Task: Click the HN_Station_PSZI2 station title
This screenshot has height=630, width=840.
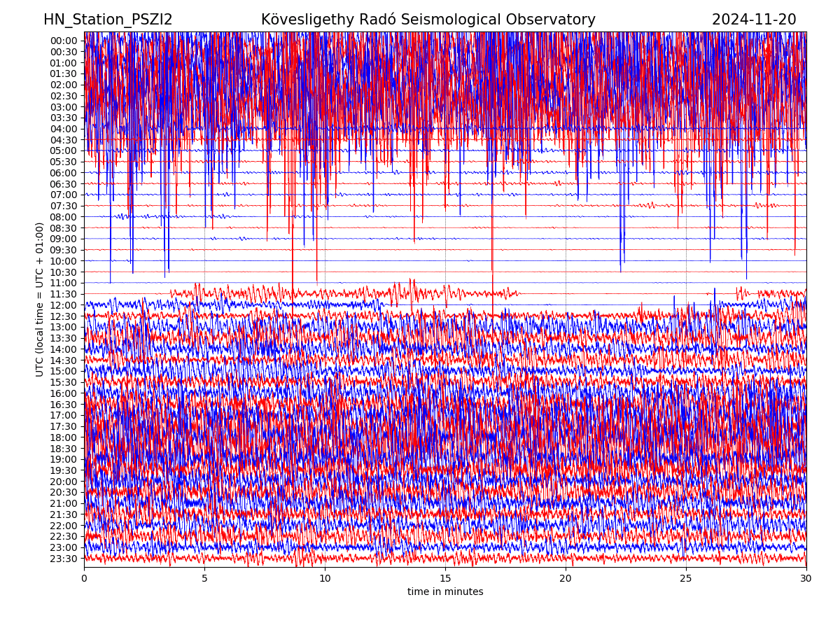Action: point(108,20)
